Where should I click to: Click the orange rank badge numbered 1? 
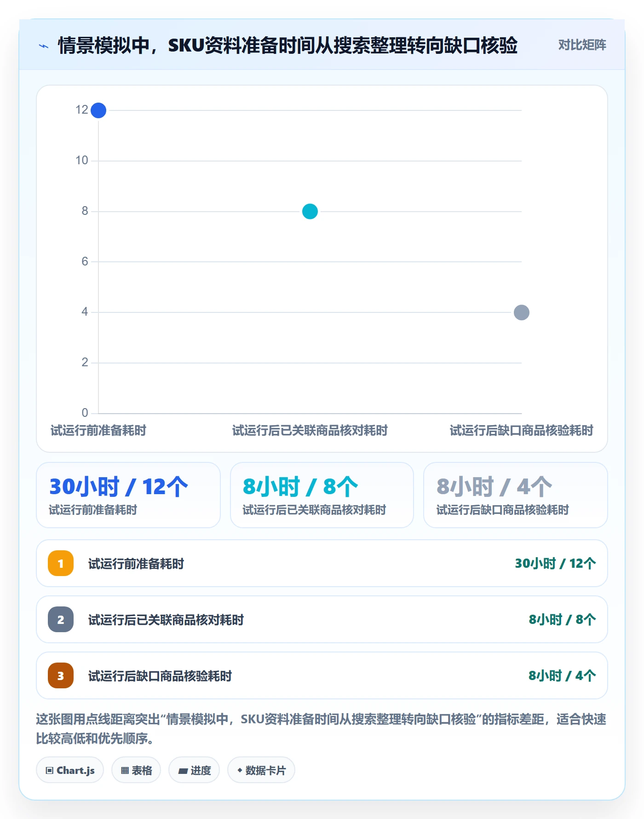pos(61,563)
